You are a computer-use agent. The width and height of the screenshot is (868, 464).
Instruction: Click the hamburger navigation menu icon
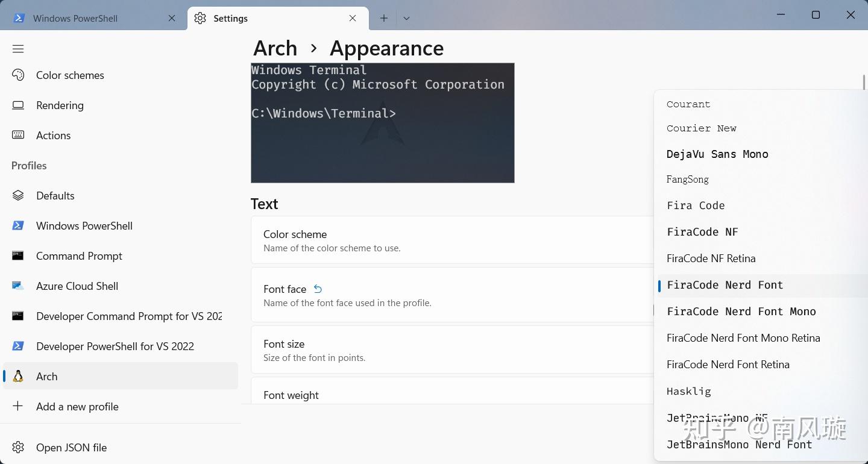[18, 49]
